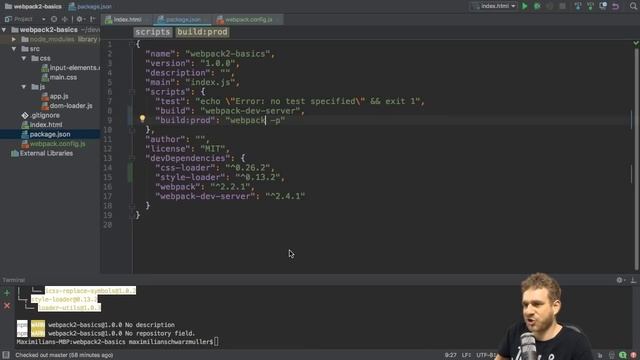
Task: Click collapse-all icon in Project panel header
Action: (65, 19)
